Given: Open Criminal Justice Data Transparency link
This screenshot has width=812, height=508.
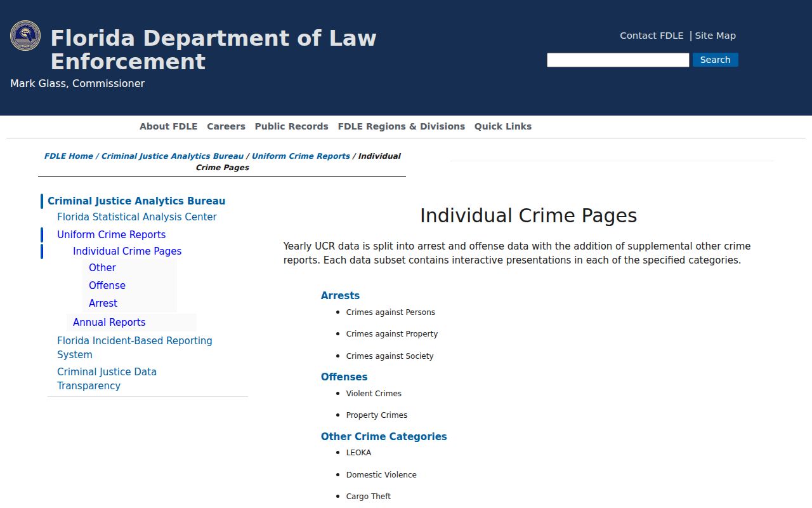Looking at the screenshot, I should [107, 379].
